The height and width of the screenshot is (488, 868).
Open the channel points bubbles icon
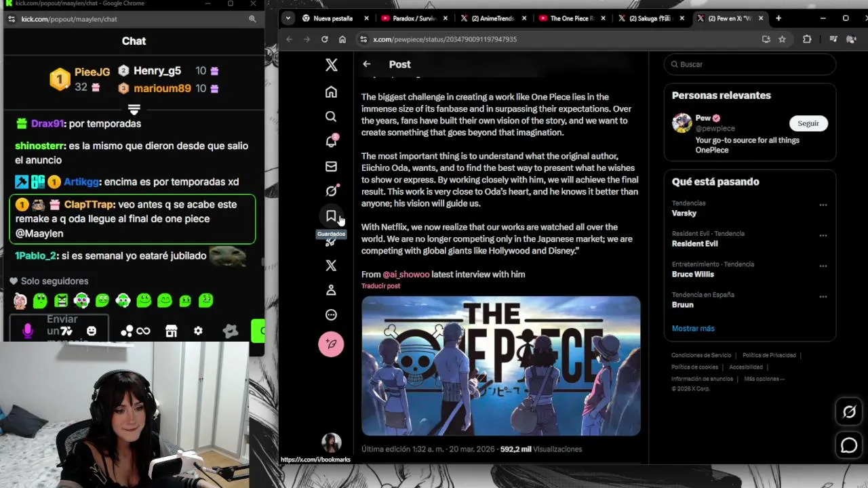tap(127, 331)
